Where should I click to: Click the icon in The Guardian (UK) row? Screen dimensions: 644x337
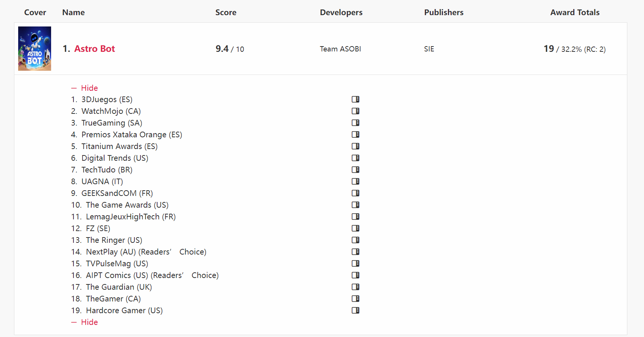tap(355, 287)
